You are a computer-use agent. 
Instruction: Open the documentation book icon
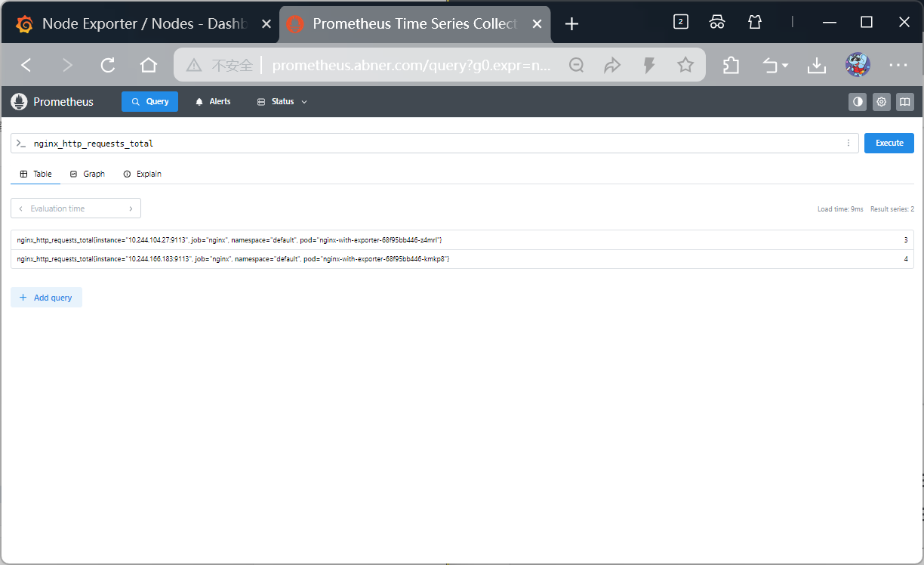905,101
